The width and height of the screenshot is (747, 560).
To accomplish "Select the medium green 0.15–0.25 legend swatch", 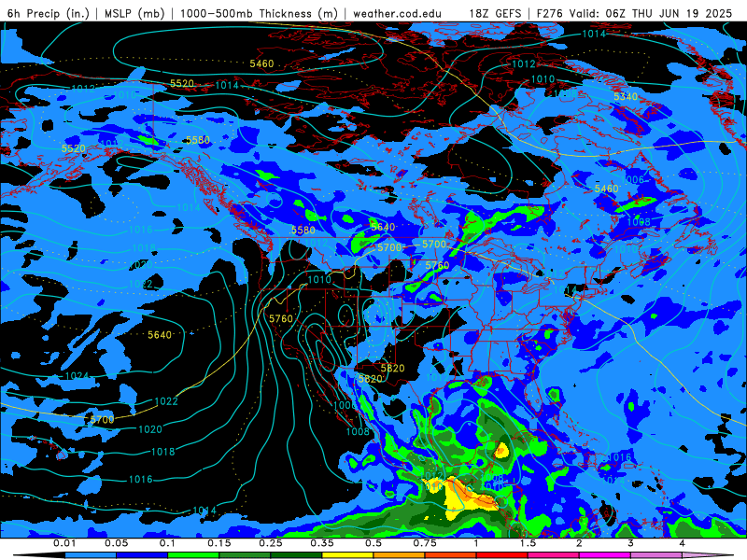I will (x=245, y=555).
